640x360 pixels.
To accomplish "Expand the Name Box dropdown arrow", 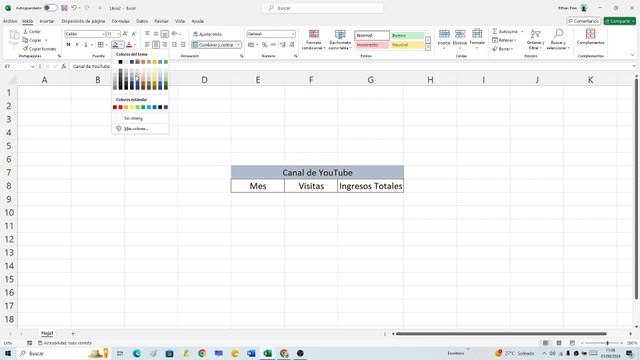I will pos(33,66).
